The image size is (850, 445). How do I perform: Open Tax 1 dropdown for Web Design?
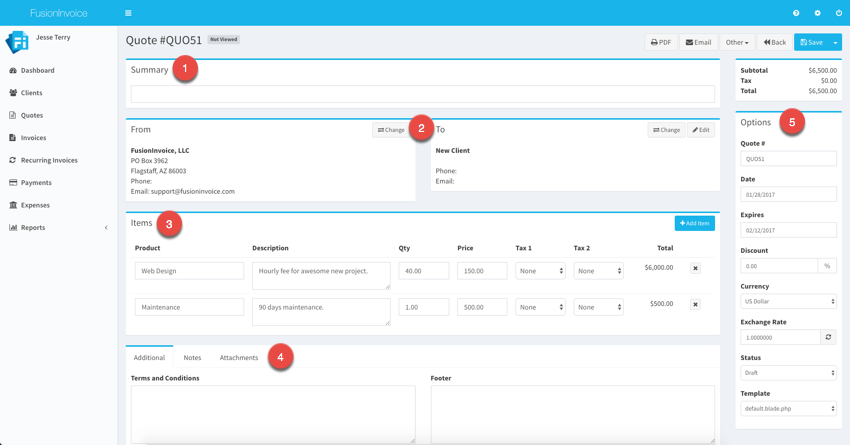pos(540,271)
